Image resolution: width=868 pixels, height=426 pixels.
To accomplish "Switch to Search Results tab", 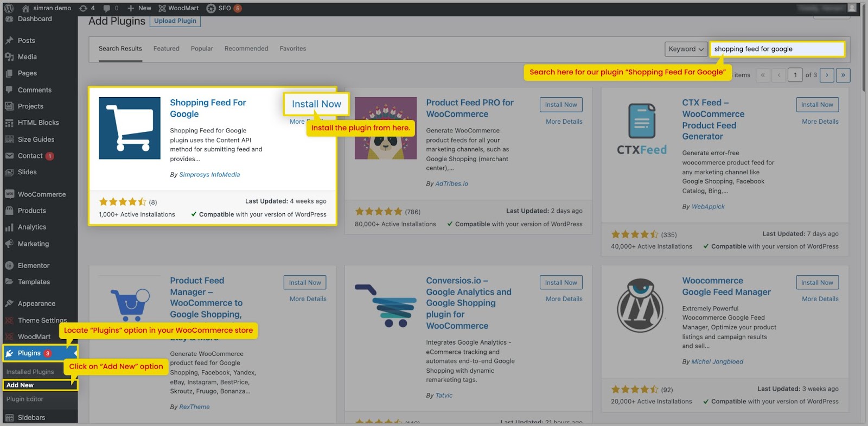I will tap(120, 48).
